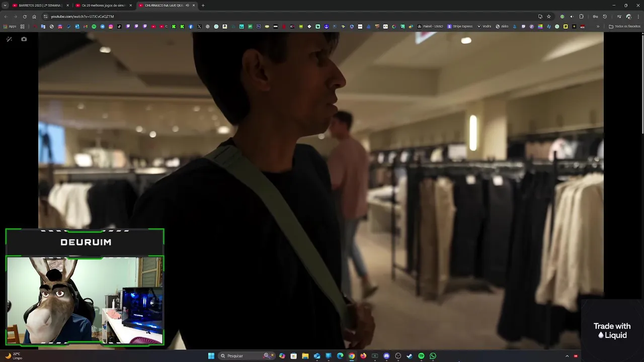Screen dimensions: 644x362
Task: Reload the YouTube page
Action: click(x=25, y=17)
